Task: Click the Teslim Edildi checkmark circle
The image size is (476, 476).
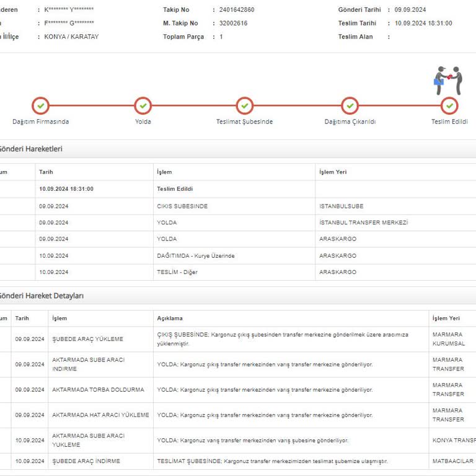Action: pos(449,105)
